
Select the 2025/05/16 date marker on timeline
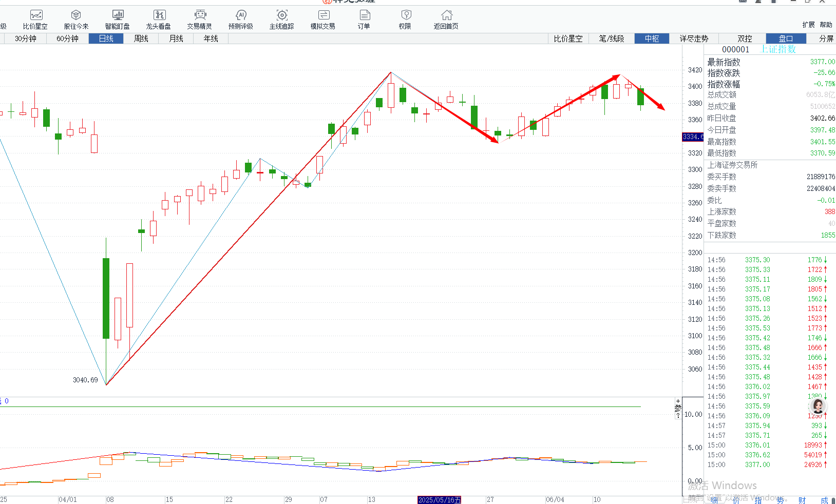click(x=439, y=499)
